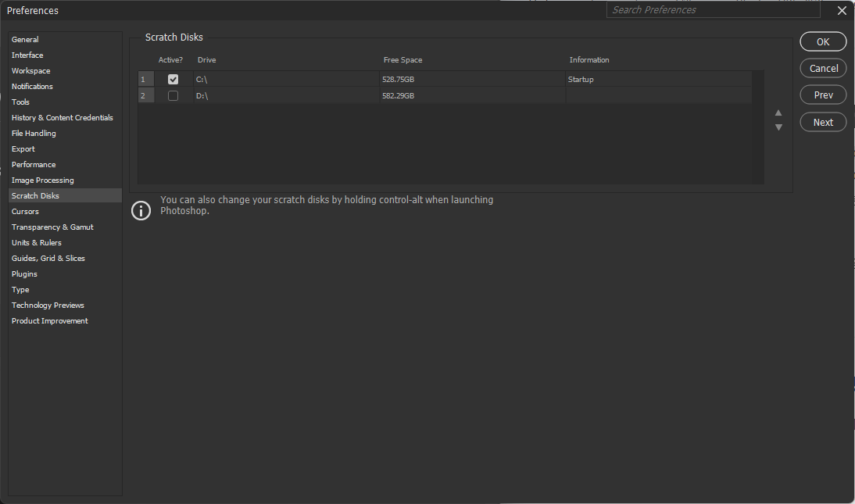855x504 pixels.
Task: Go to previous page with Prev
Action: (x=823, y=95)
